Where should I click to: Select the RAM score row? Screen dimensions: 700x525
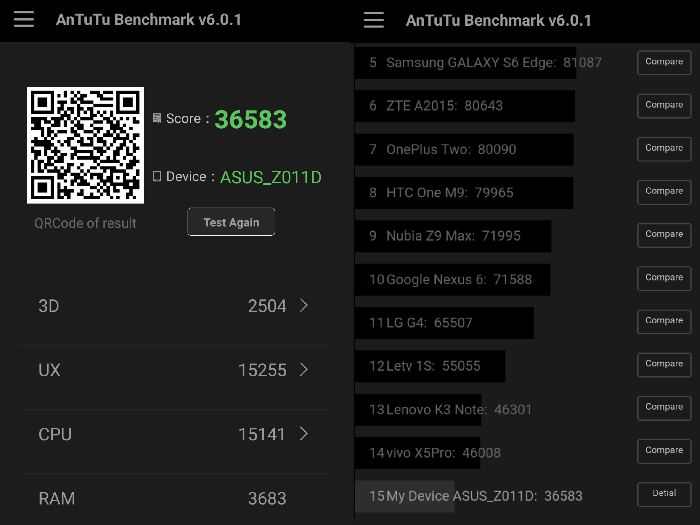click(175, 498)
